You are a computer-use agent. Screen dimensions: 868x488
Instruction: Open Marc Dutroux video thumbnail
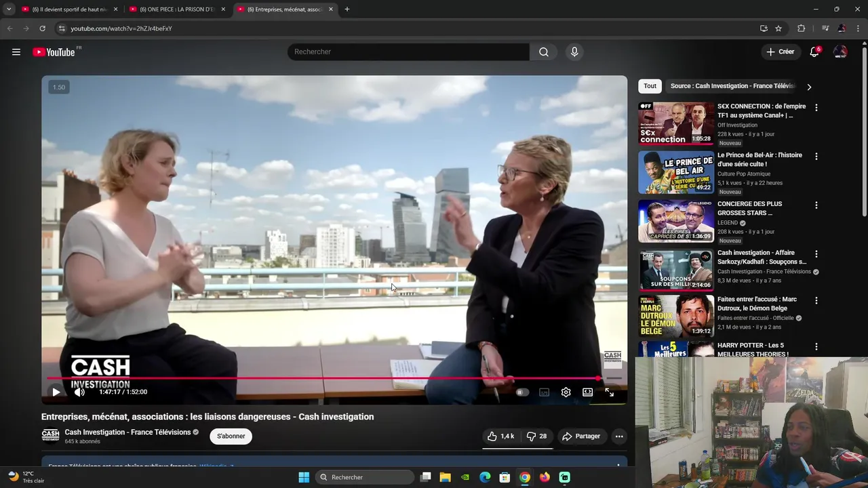click(x=676, y=317)
